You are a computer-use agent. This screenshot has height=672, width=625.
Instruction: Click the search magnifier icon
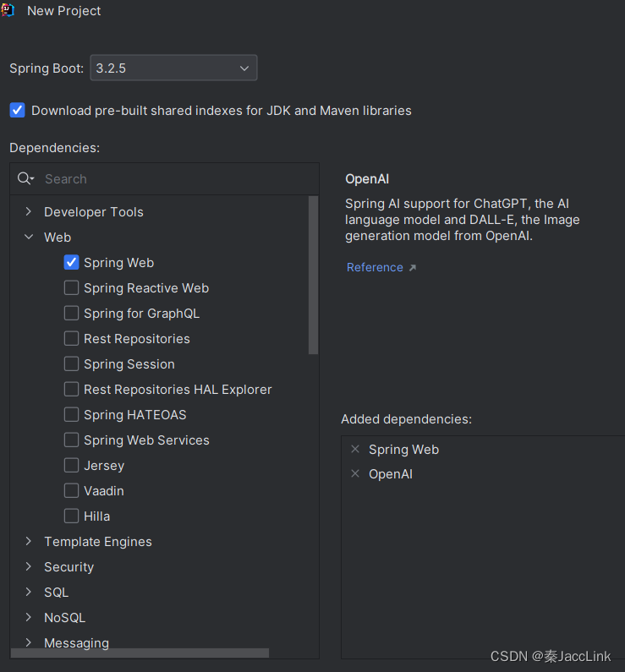(25, 178)
